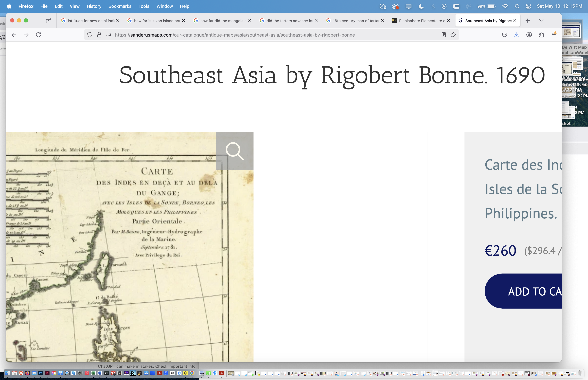Zoom map image with magnifier icon
Screen dimensions: 588x380
[234, 151]
